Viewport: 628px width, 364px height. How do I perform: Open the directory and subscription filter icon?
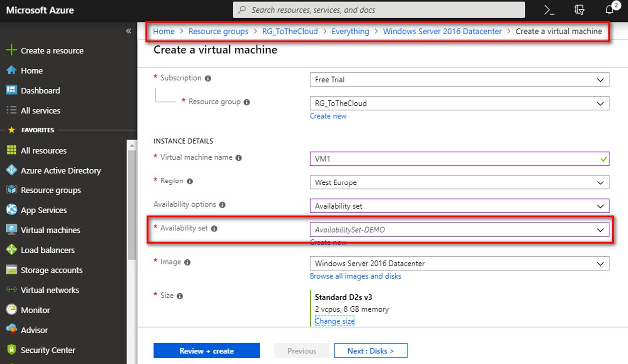tap(579, 10)
